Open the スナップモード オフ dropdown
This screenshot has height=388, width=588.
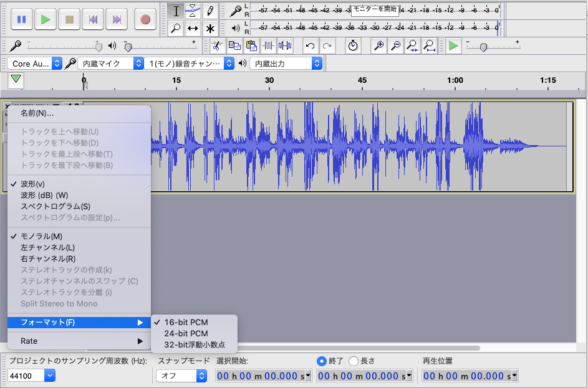(x=181, y=376)
